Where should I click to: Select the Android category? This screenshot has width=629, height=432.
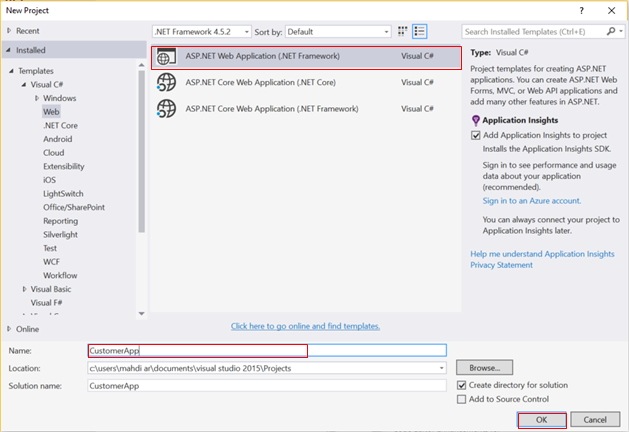pyautogui.click(x=58, y=139)
